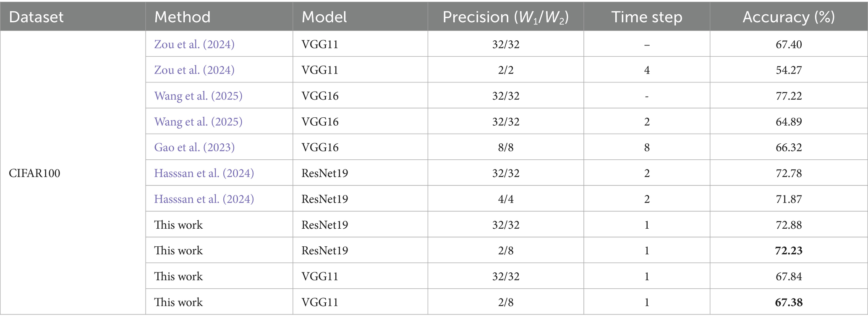
Task: Select the 67.84 accuracy cell
Action: pyautogui.click(x=788, y=276)
